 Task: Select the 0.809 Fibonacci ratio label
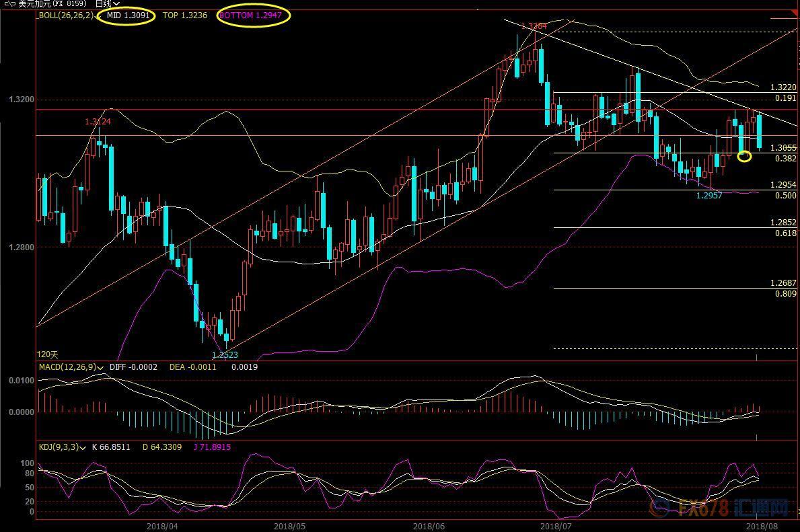[x=786, y=294]
